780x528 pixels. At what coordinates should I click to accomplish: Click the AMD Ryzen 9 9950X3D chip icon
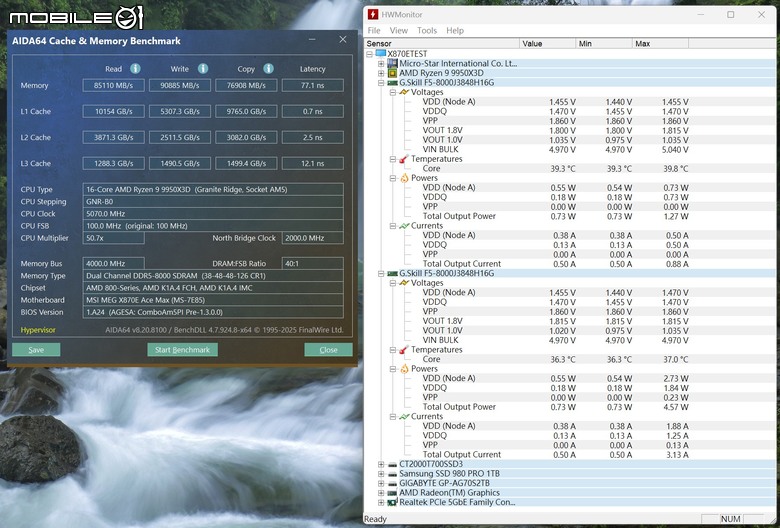pos(392,73)
